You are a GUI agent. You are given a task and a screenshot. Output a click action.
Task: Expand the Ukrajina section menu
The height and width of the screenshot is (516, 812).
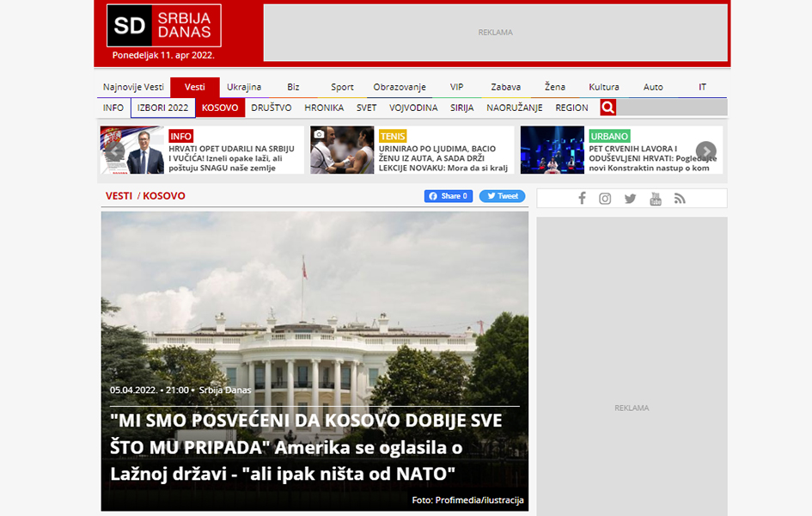[244, 86]
